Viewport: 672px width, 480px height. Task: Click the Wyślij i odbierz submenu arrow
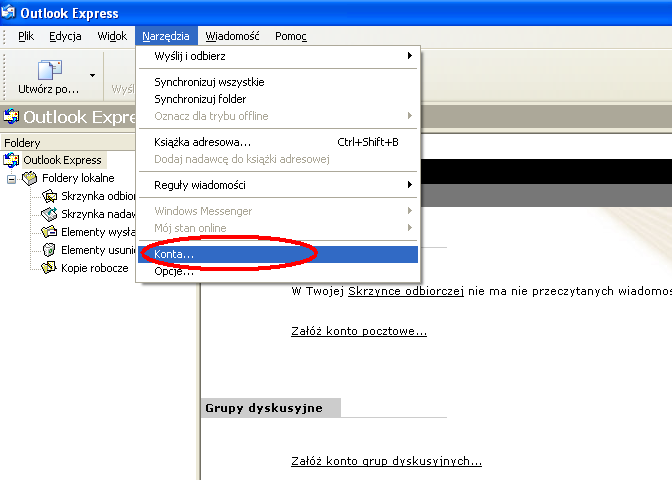[x=410, y=56]
